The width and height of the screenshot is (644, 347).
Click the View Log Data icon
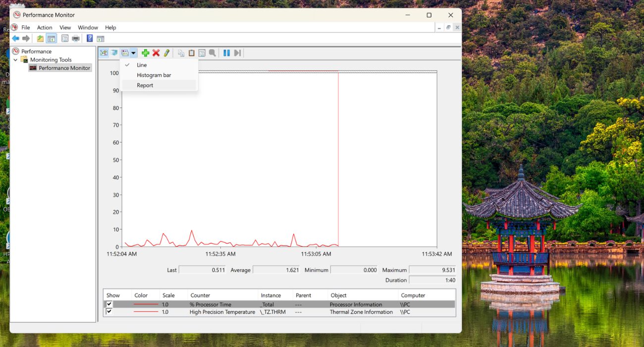coord(114,53)
